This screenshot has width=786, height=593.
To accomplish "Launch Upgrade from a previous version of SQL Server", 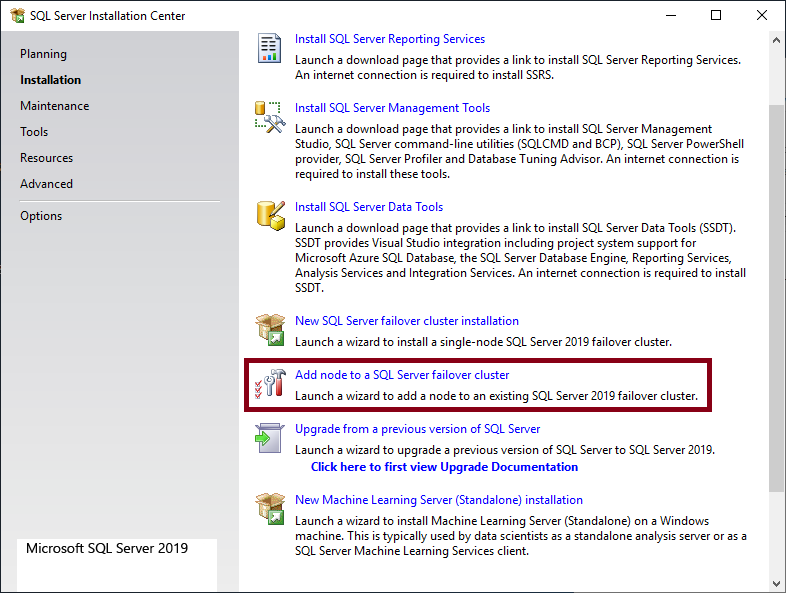I will (418, 429).
